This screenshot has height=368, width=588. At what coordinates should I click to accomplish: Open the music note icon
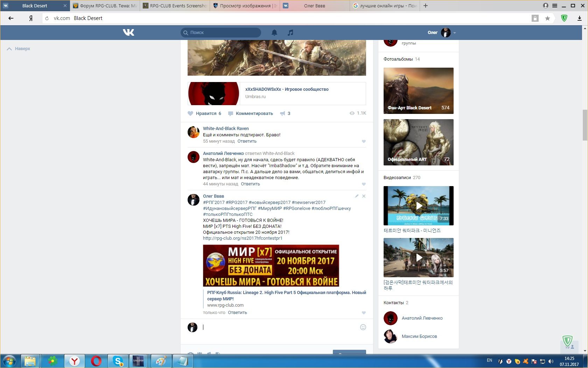[290, 33]
